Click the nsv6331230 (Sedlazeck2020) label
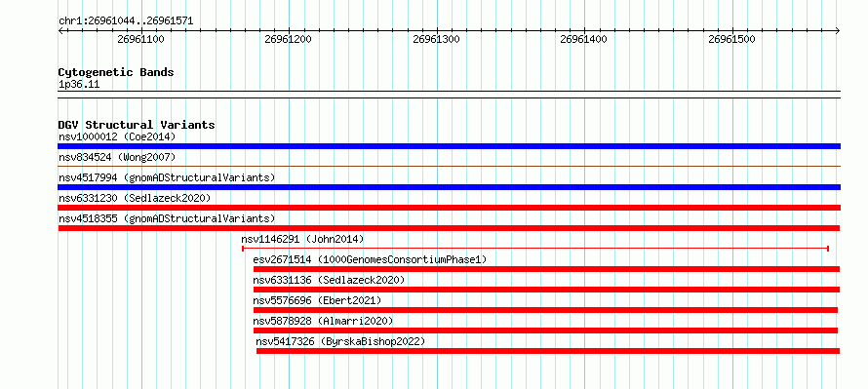The image size is (868, 389). point(135,198)
